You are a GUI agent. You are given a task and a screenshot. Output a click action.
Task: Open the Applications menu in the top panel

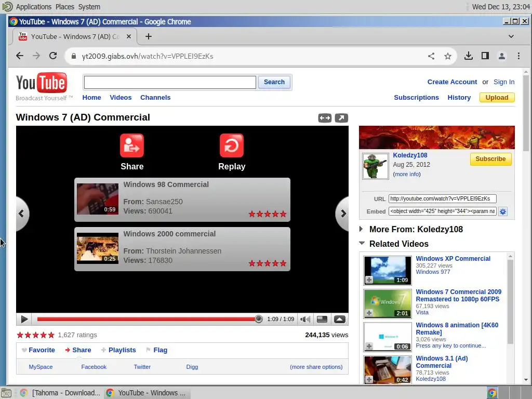34,7
